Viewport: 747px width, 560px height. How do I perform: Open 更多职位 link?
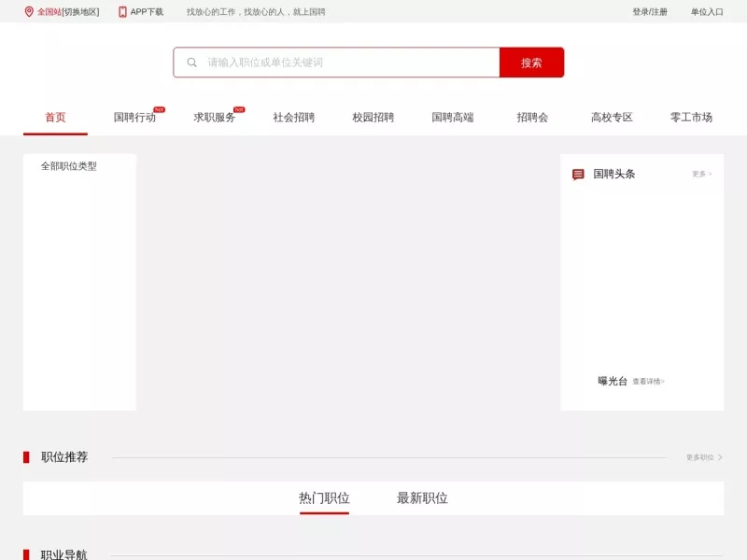coord(699,457)
